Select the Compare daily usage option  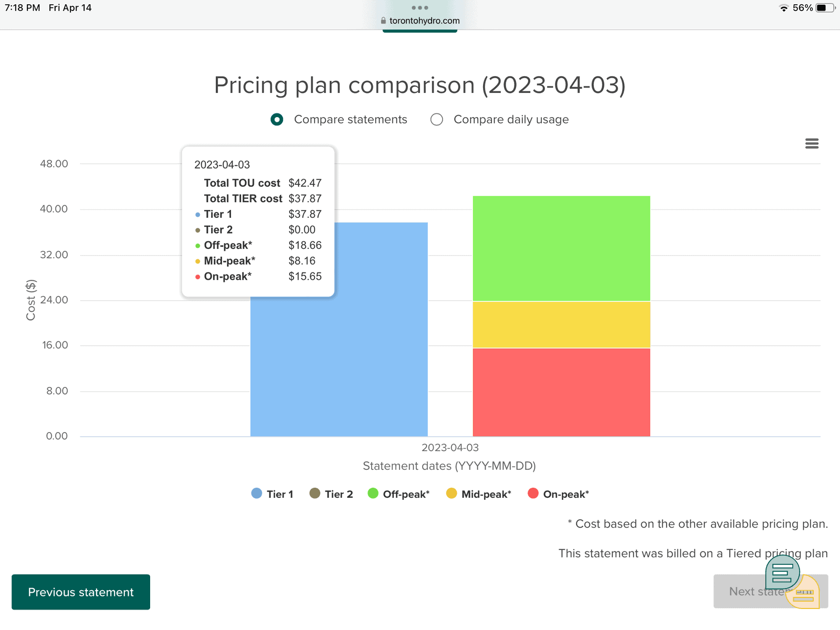437,120
